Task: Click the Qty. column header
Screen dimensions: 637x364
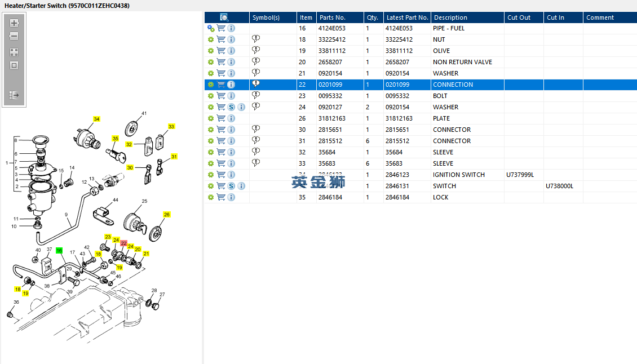Action: pyautogui.click(x=373, y=17)
